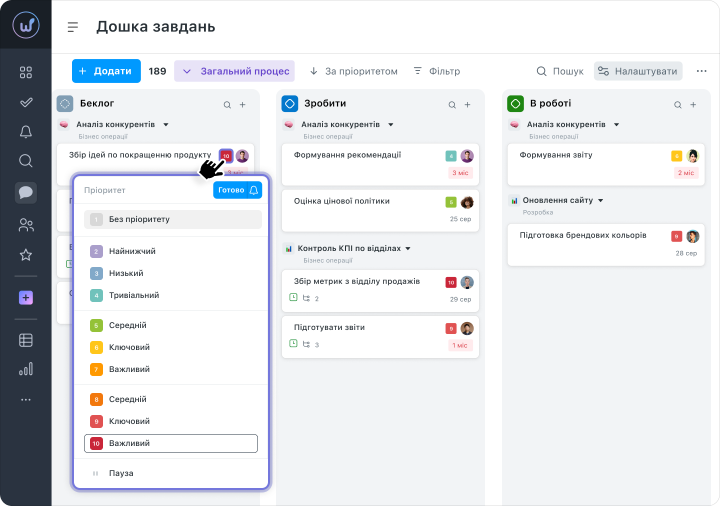Click the red priority 10 badge on Збір метрик
This screenshot has height=506, width=720.
point(451,282)
